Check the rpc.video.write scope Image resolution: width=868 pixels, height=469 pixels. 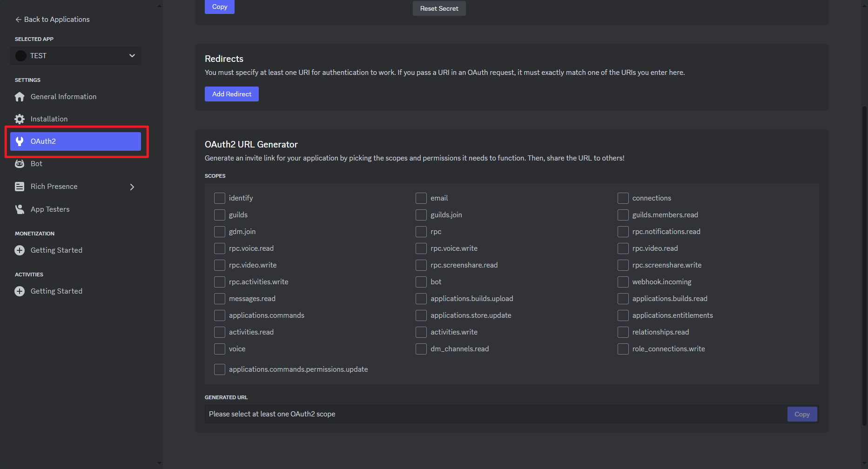click(x=220, y=265)
